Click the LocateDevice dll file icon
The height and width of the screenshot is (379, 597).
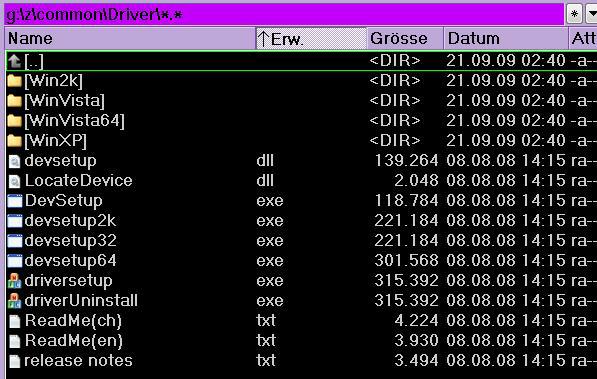click(x=14, y=181)
